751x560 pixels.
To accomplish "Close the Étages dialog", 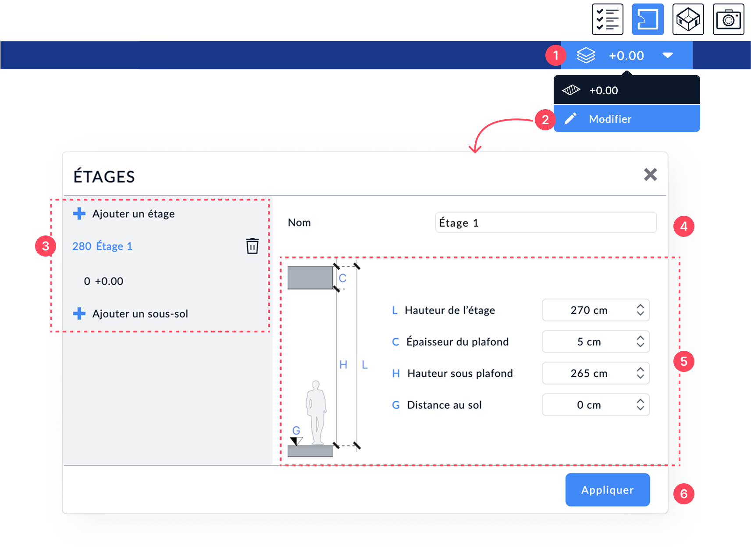I will pyautogui.click(x=650, y=175).
